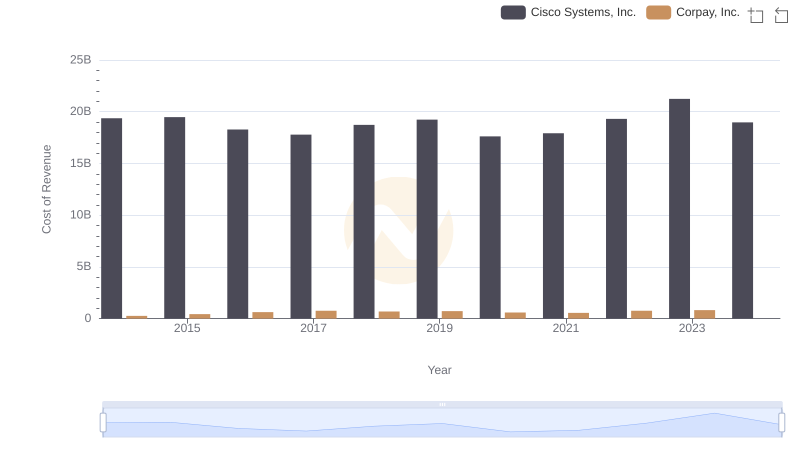Click the Cisco bar for 2021

553,226
